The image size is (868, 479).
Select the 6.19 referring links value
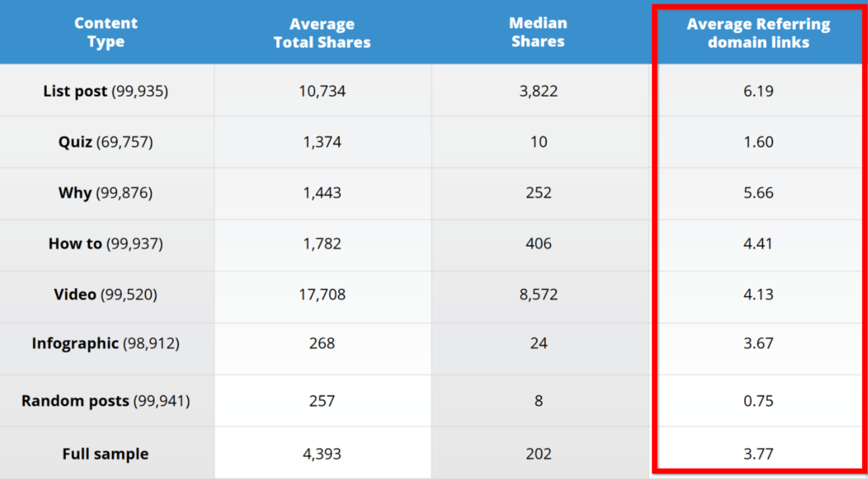[x=759, y=91]
